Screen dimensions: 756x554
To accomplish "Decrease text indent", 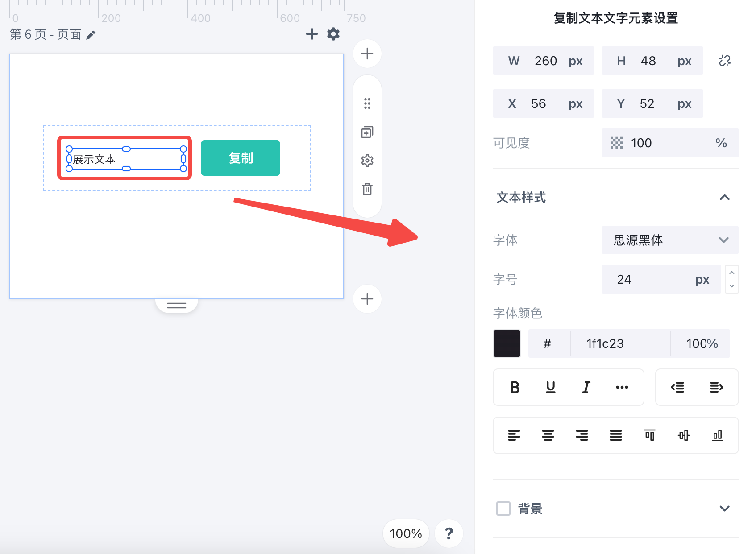I will [x=677, y=387].
